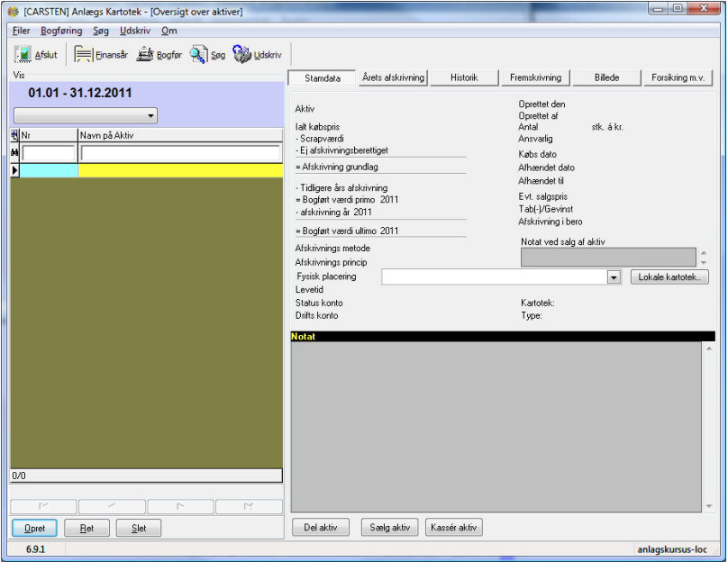The image size is (728, 562).
Task: Switch to the Fremskrivning tab
Action: coord(535,77)
